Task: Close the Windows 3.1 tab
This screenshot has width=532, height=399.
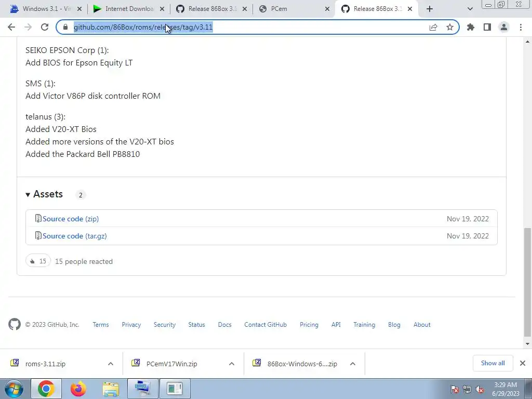Action: pyautogui.click(x=79, y=9)
